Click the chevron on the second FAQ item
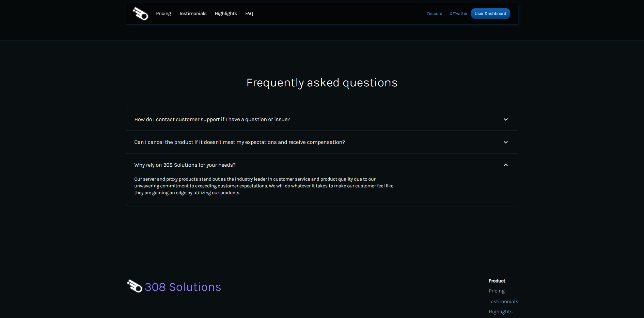644x318 pixels. tap(506, 142)
